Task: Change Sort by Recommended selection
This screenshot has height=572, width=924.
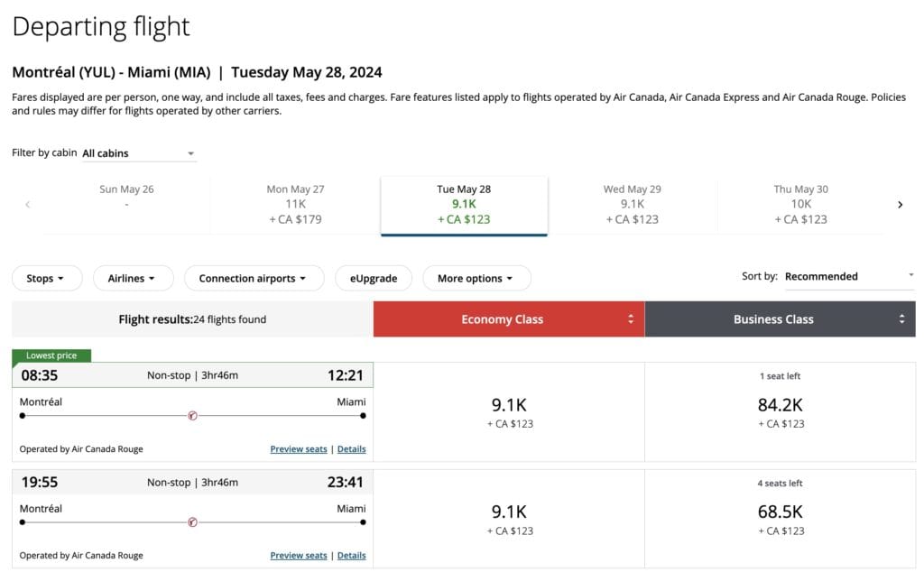Action: [x=848, y=277]
